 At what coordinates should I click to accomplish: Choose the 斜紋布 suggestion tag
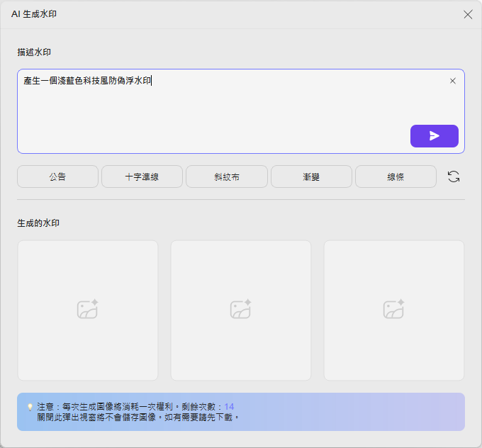click(x=227, y=177)
